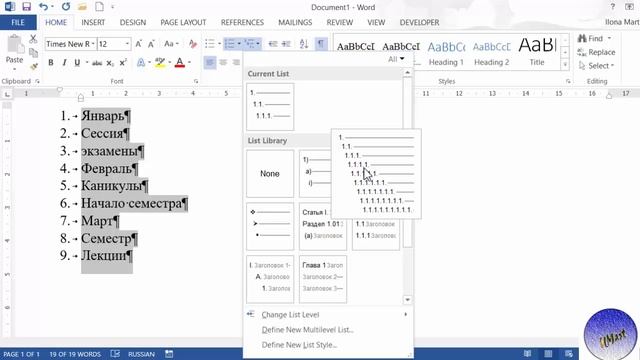Image resolution: width=640 pixels, height=360 pixels.
Task: Switch to the DESIGN tab
Action: (133, 22)
